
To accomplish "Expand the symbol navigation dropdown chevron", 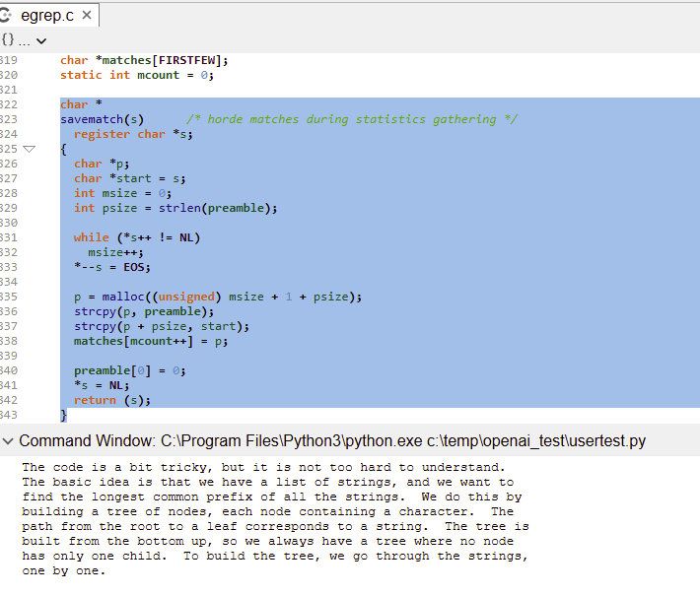I will click(x=41, y=40).
